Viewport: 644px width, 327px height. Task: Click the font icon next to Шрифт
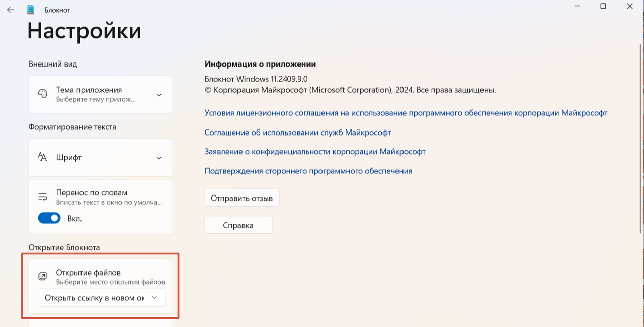(43, 157)
